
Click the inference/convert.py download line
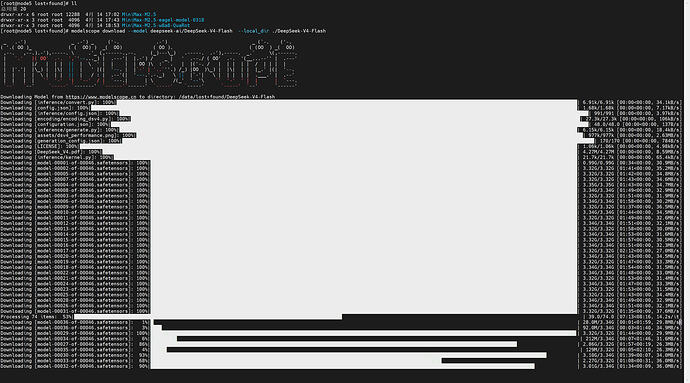click(340, 102)
